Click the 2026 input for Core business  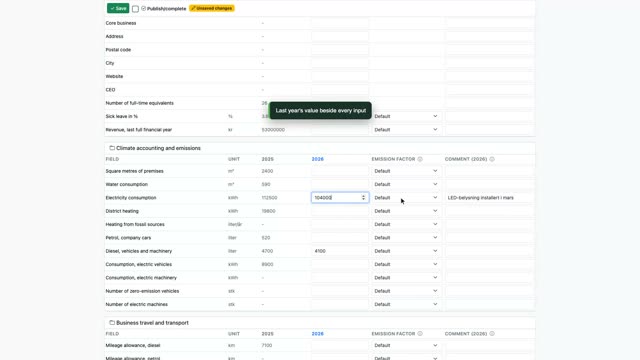(x=340, y=23)
